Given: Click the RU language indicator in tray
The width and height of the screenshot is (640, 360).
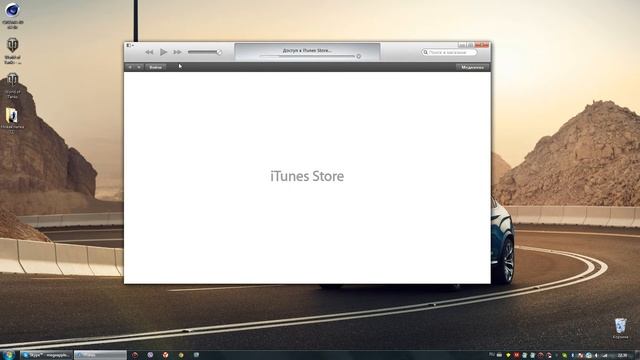Looking at the screenshot, I should 491,354.
